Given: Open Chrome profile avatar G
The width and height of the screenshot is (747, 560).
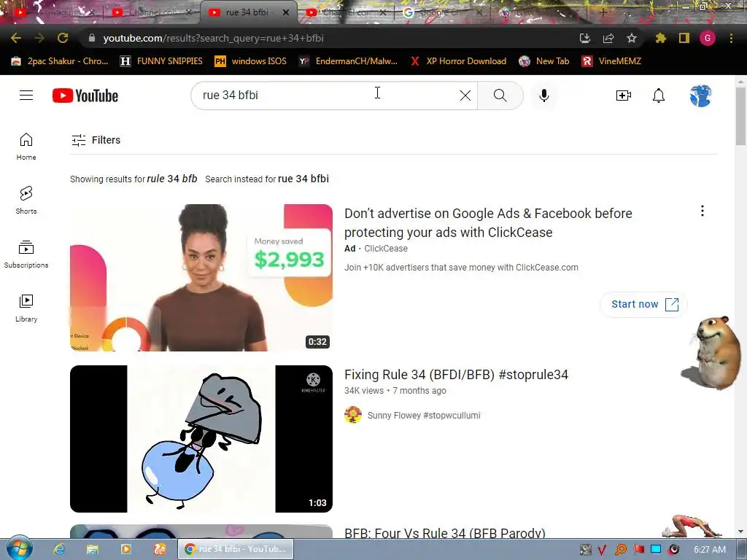Looking at the screenshot, I should pos(708,38).
